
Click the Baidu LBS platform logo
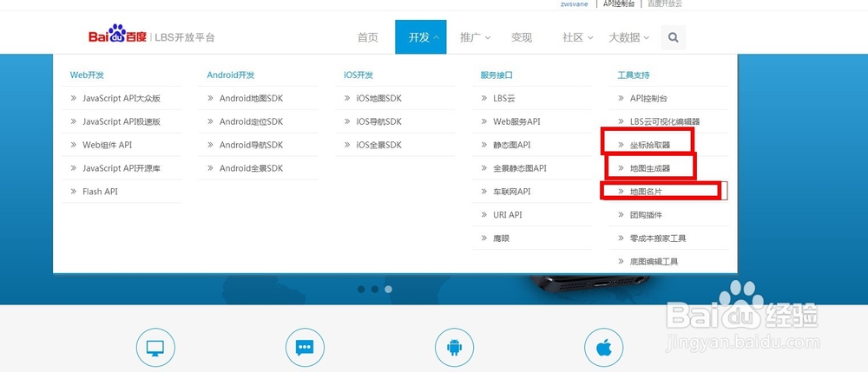151,36
